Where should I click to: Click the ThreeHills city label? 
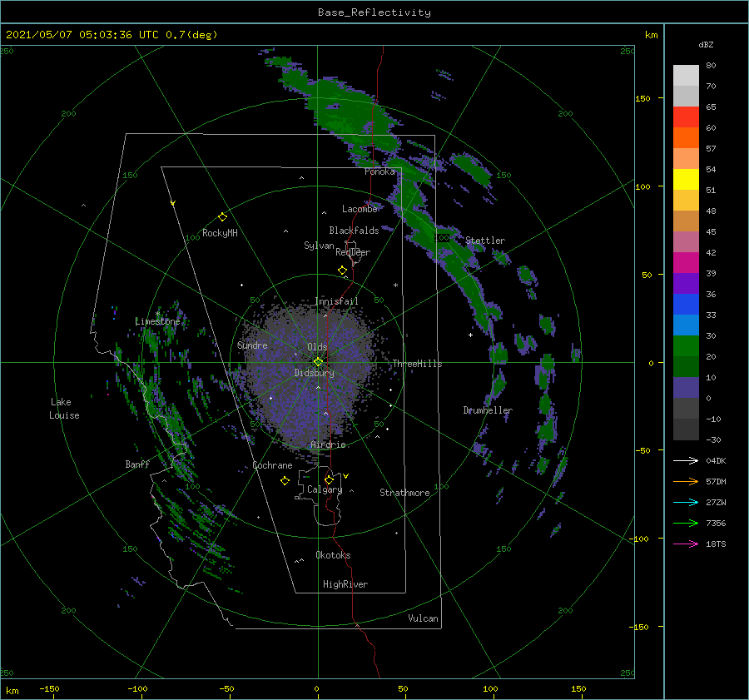click(417, 364)
